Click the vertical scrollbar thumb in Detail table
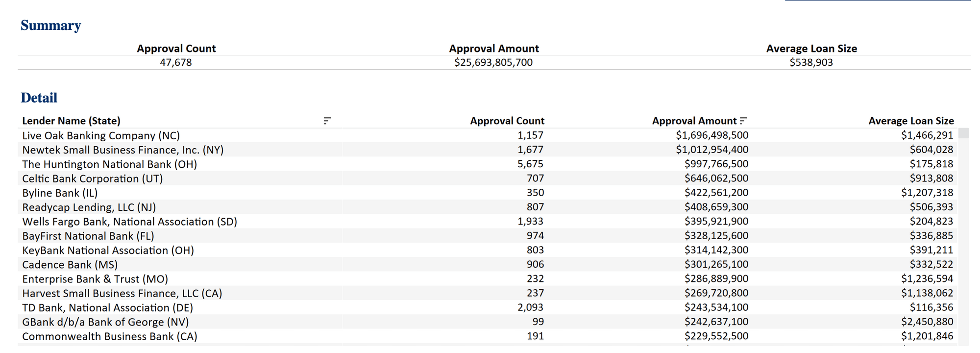 point(963,133)
